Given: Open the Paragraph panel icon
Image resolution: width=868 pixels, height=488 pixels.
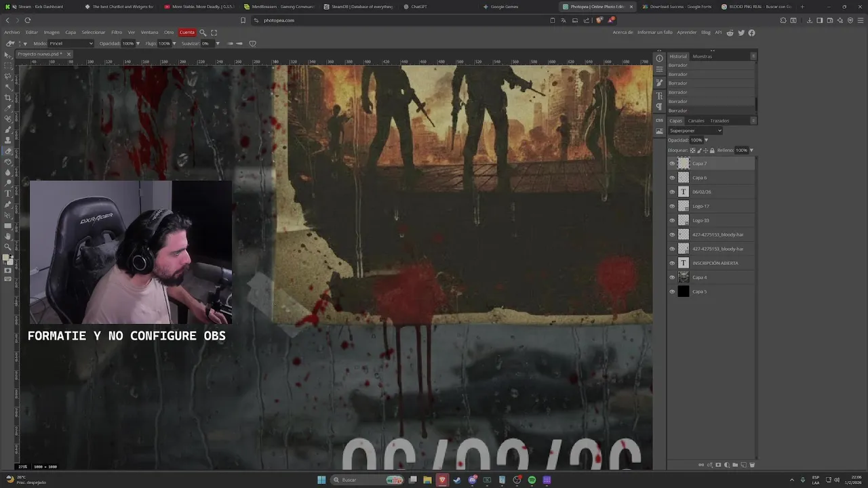Looking at the screenshot, I should (659, 107).
